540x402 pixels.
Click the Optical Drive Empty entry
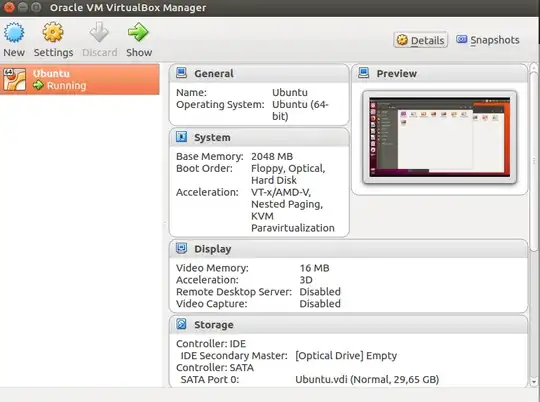346,355
